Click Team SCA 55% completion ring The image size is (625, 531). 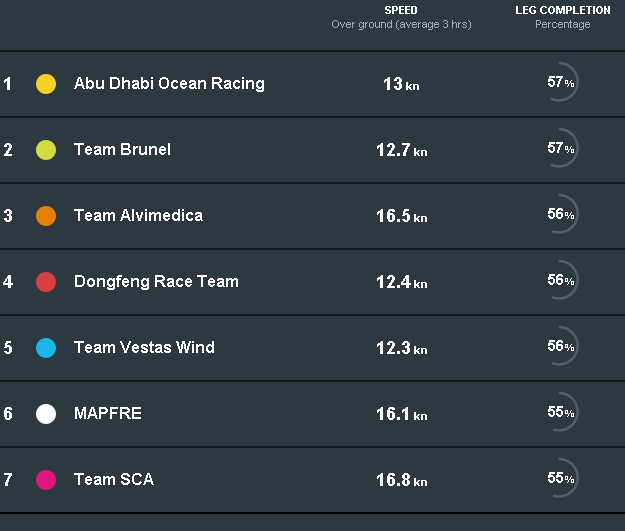(560, 478)
